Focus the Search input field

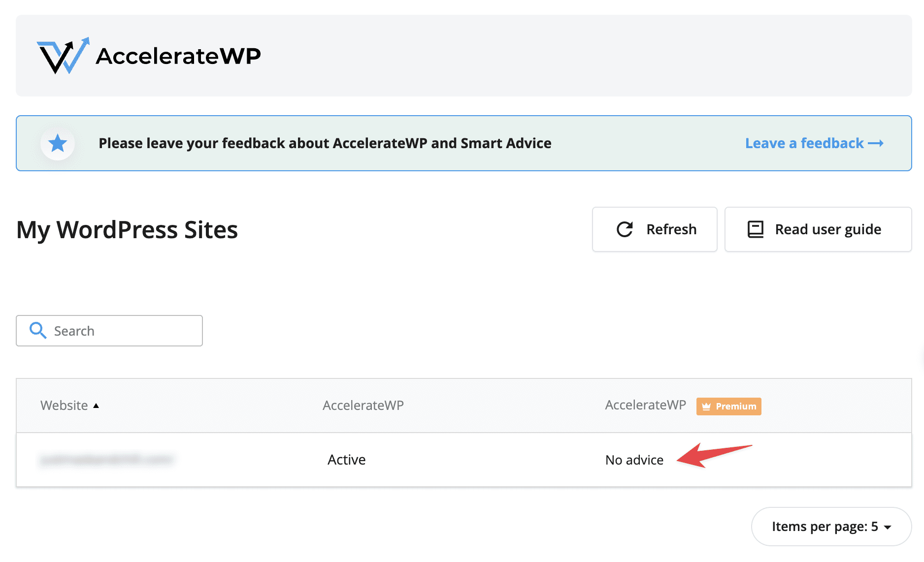(x=123, y=331)
